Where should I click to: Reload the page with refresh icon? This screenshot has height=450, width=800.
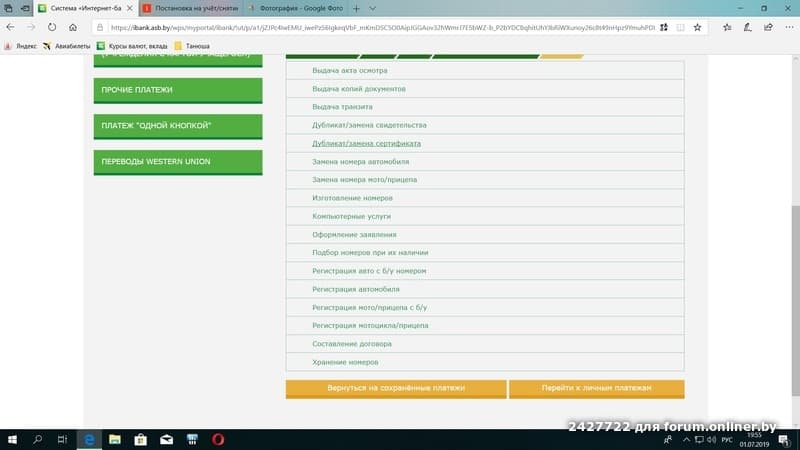pos(52,27)
